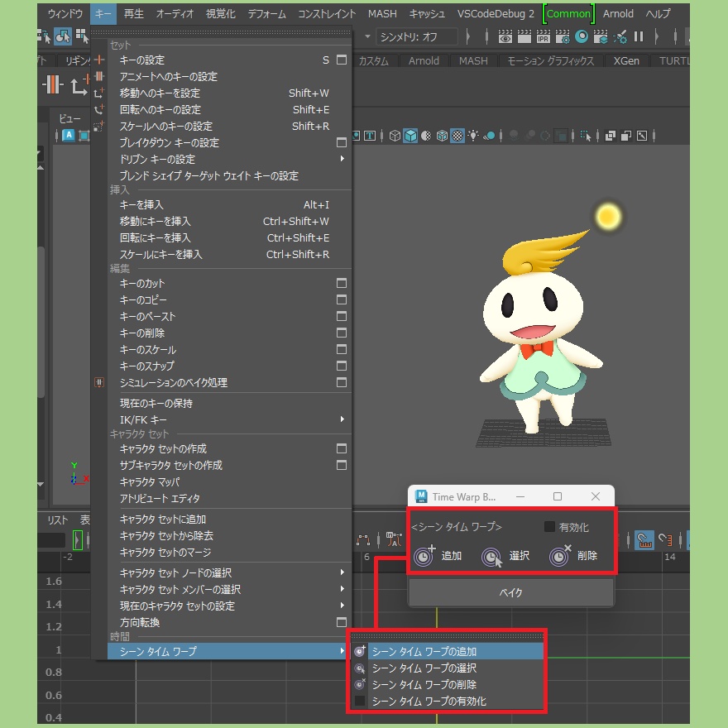Open option box for 方向転換

[342, 622]
